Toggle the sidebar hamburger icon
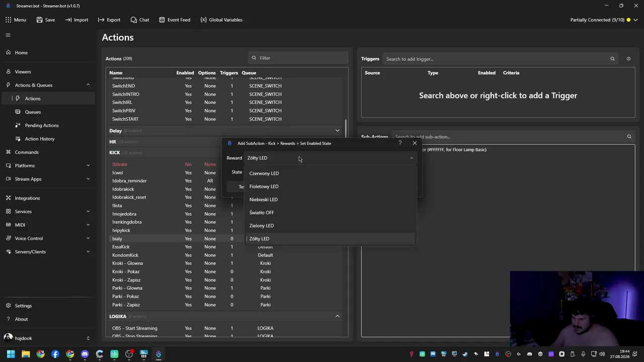644x362 pixels. pyautogui.click(x=8, y=35)
